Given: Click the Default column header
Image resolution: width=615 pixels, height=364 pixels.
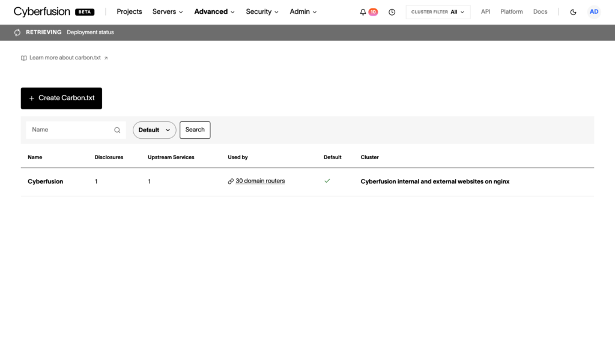Looking at the screenshot, I should [332, 157].
